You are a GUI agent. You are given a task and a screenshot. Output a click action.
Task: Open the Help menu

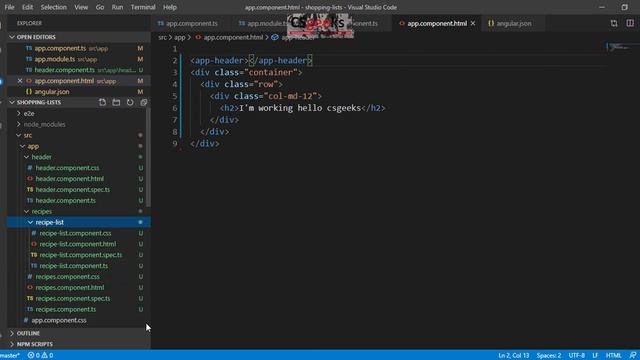click(169, 7)
